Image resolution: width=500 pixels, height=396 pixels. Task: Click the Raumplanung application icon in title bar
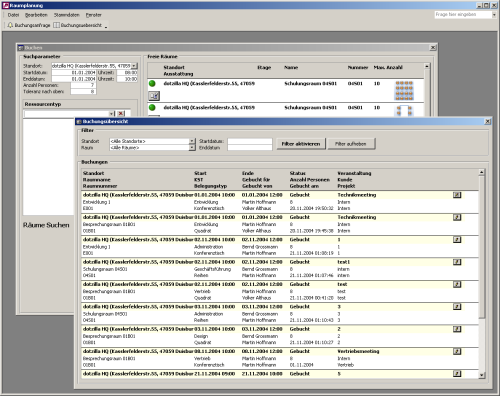coord(5,5)
